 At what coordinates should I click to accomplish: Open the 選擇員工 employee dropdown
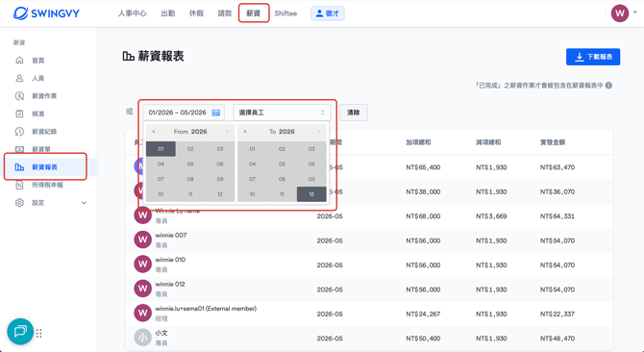pyautogui.click(x=282, y=113)
